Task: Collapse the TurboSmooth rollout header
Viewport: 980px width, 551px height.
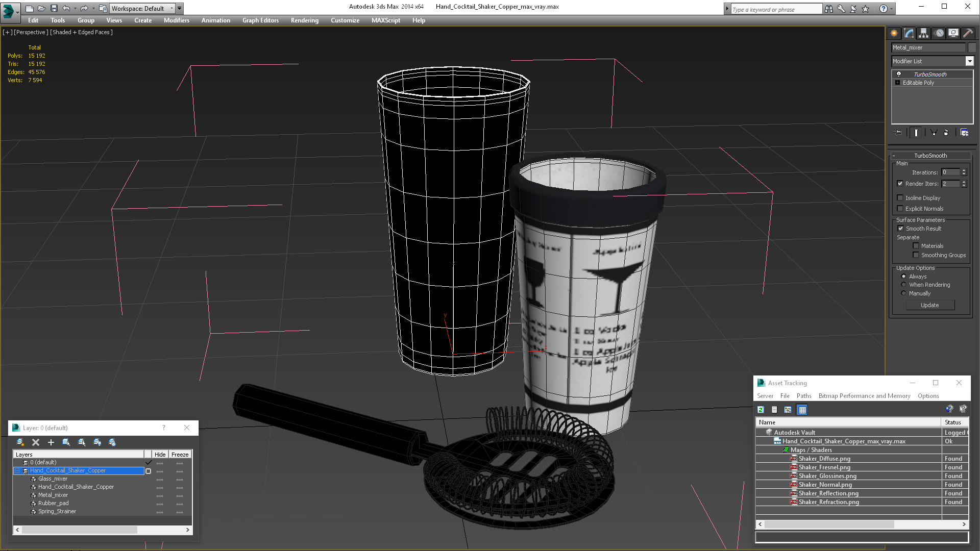Action: pyautogui.click(x=930, y=156)
